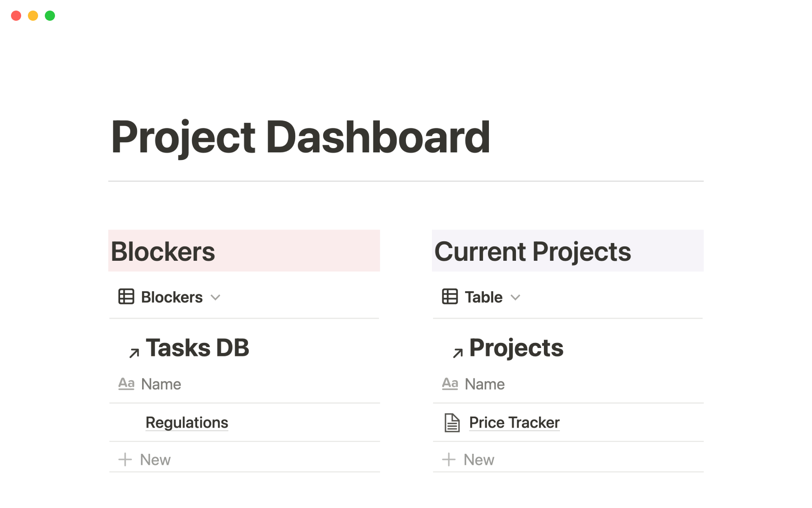Open the Price Tracker page

pyautogui.click(x=513, y=422)
